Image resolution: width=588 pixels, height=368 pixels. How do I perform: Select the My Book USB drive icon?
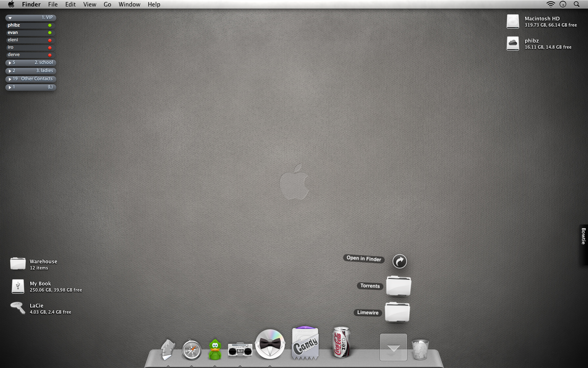(18, 286)
